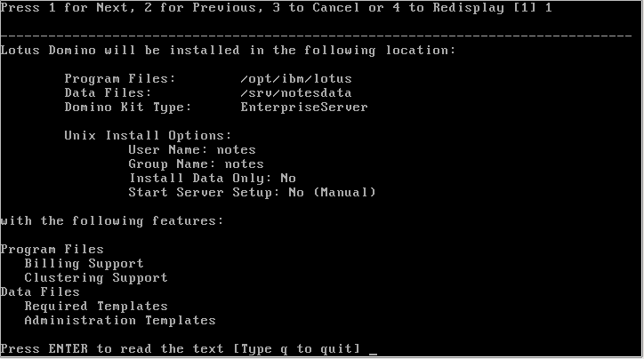Click the Install Data Only: No option
Screen dimensions: 644x359
tap(212, 179)
